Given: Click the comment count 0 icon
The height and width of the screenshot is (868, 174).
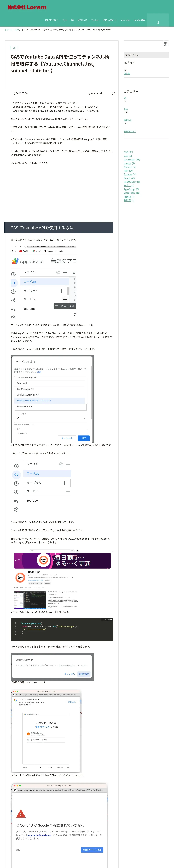Looking at the screenshot, I should [113, 93].
